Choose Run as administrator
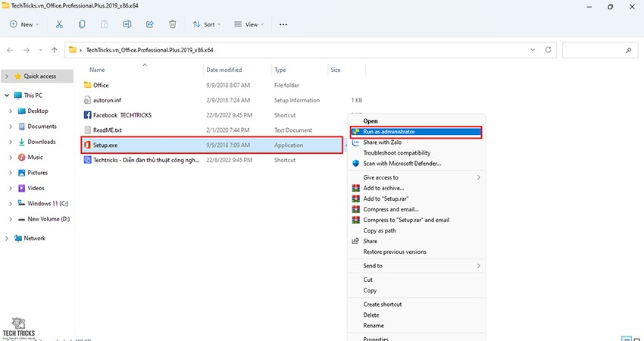644x341 pixels. (x=416, y=132)
